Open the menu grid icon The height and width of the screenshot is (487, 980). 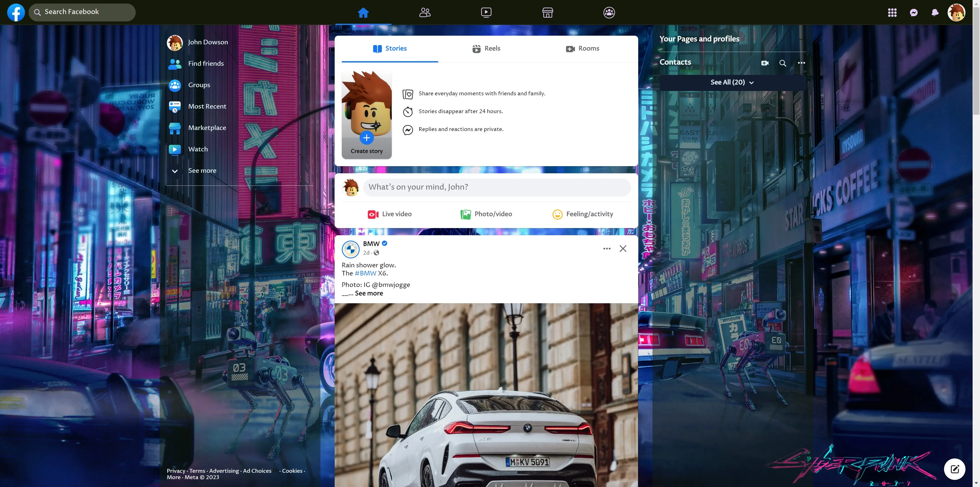tap(892, 12)
